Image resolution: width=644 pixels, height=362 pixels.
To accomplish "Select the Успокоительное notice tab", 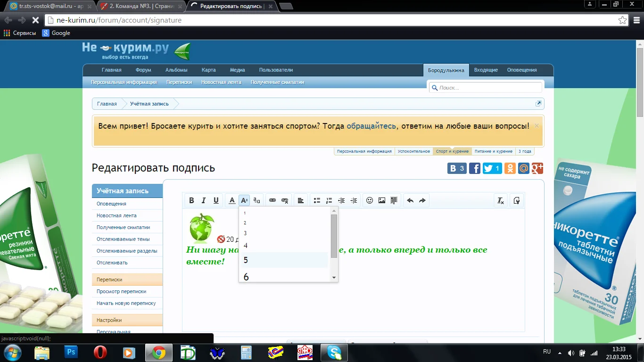I will click(x=414, y=151).
